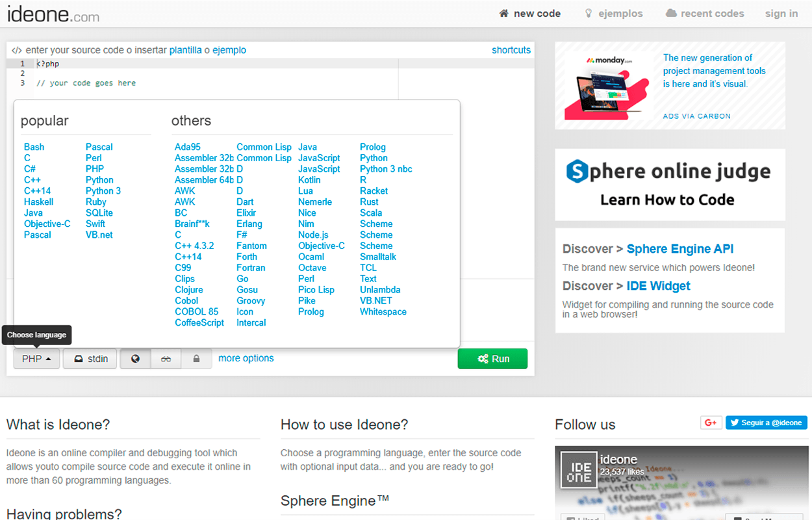Click the ADS VIA CARBON link
Image resolution: width=812 pixels, height=520 pixels.
point(696,116)
